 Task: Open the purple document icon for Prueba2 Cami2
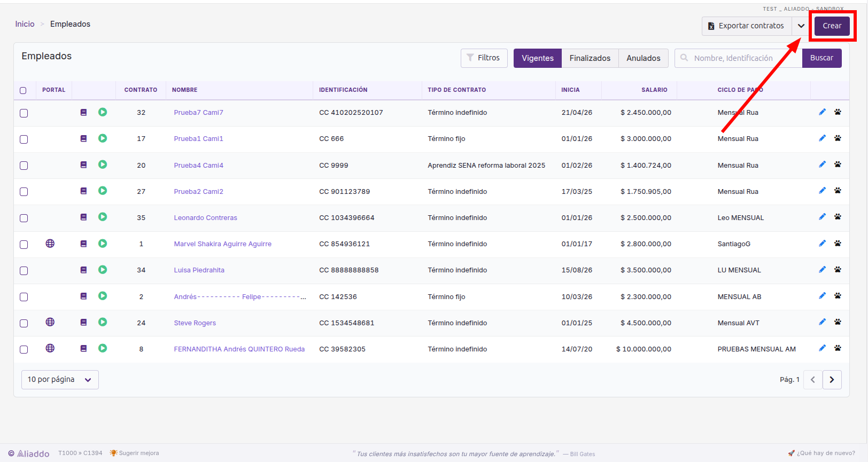(x=83, y=191)
